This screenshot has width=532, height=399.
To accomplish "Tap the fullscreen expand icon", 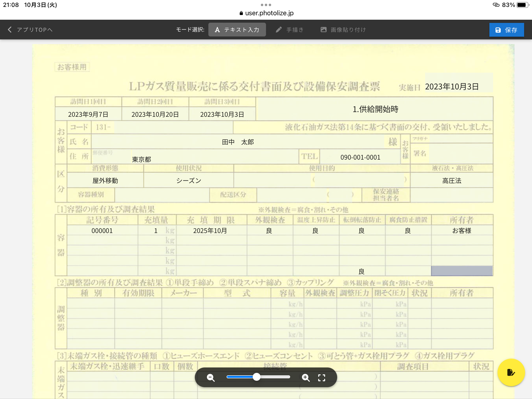I will tap(322, 378).
